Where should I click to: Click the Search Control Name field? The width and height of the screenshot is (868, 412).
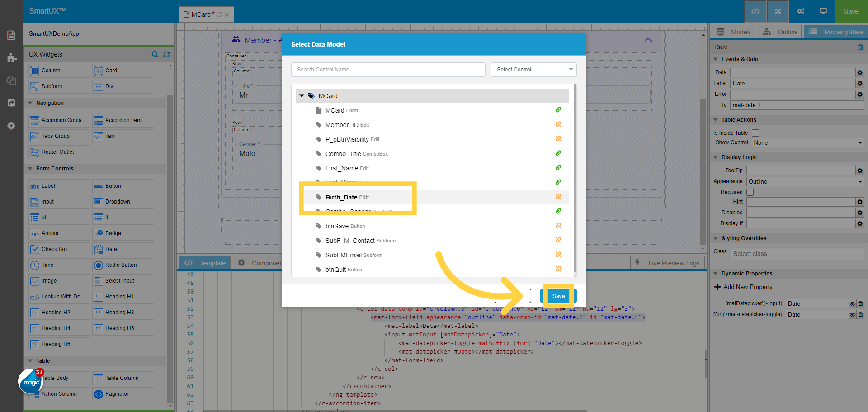[388, 69]
